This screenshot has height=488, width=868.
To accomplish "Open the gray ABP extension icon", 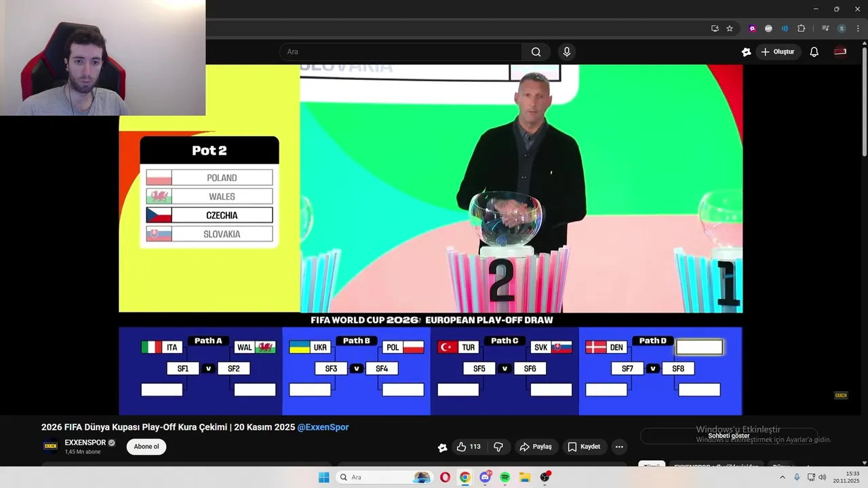I will [x=768, y=28].
